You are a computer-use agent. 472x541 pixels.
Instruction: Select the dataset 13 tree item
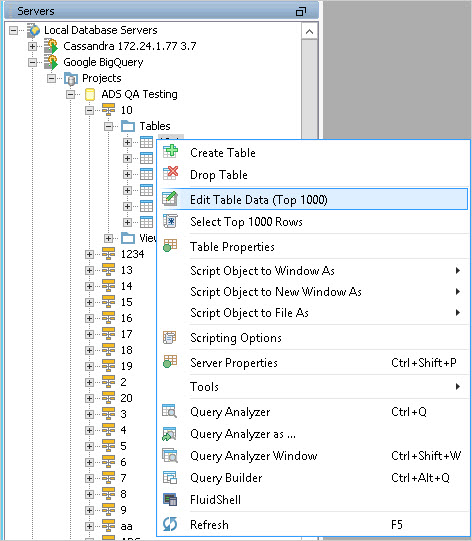126,270
